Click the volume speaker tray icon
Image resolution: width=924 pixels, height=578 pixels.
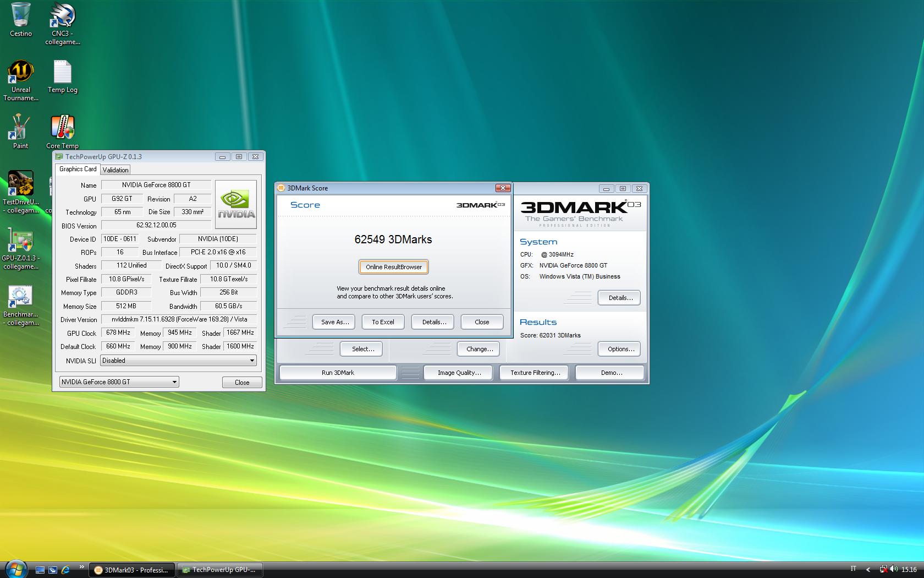(893, 569)
